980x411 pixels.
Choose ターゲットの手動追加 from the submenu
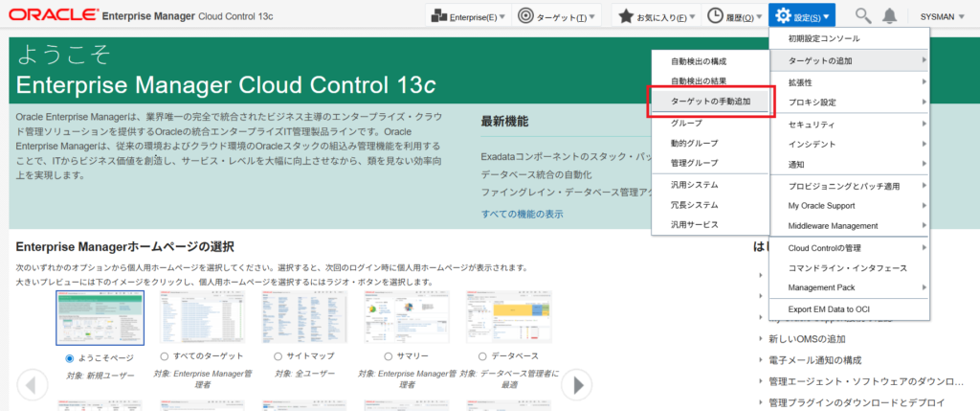pyautogui.click(x=710, y=101)
